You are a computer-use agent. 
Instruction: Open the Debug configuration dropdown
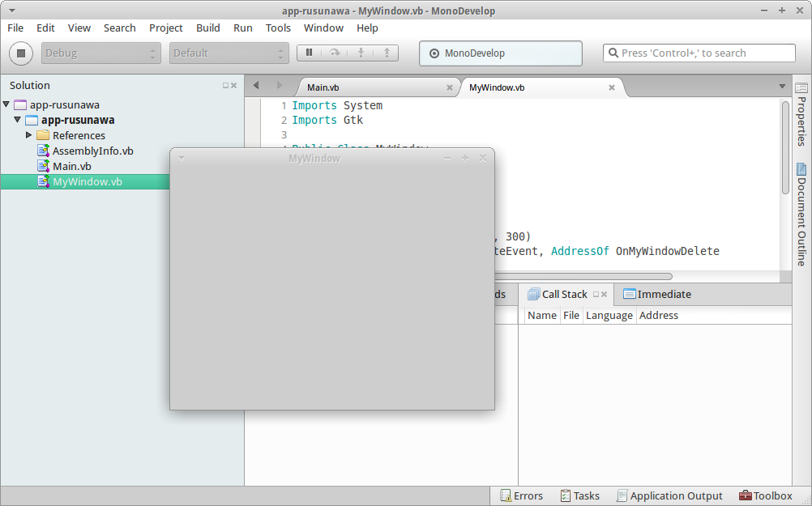point(100,53)
